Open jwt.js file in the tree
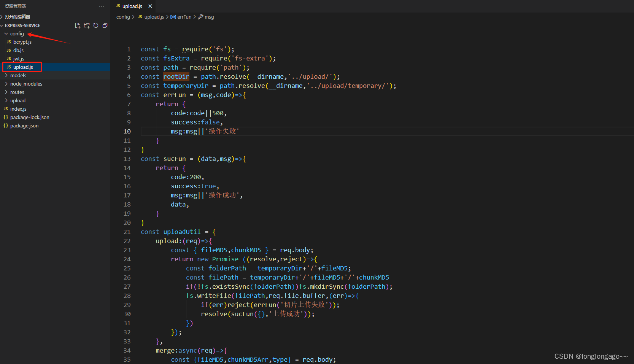This screenshot has width=634, height=364. coord(19,59)
